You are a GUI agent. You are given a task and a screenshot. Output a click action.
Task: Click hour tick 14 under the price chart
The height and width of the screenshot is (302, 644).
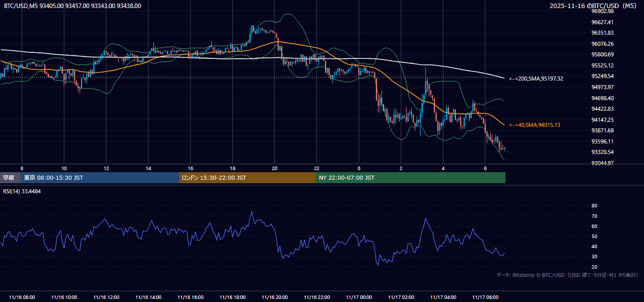coord(148,168)
